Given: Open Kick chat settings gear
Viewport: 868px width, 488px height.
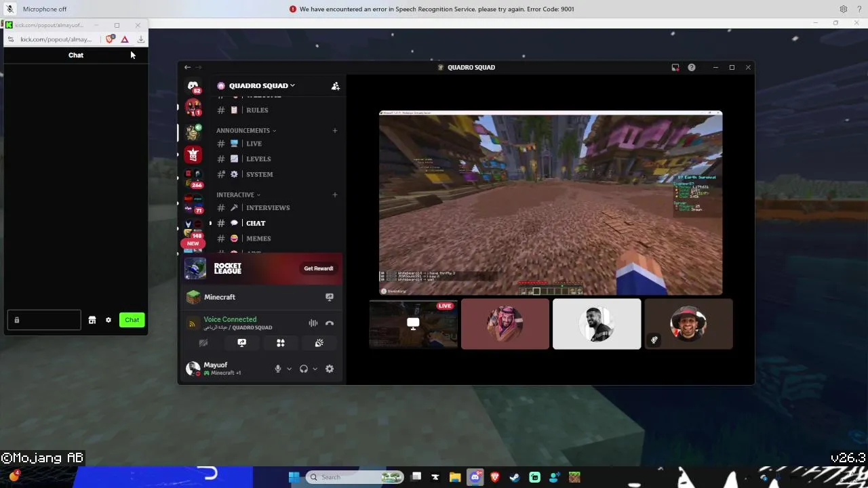Looking at the screenshot, I should coord(108,320).
